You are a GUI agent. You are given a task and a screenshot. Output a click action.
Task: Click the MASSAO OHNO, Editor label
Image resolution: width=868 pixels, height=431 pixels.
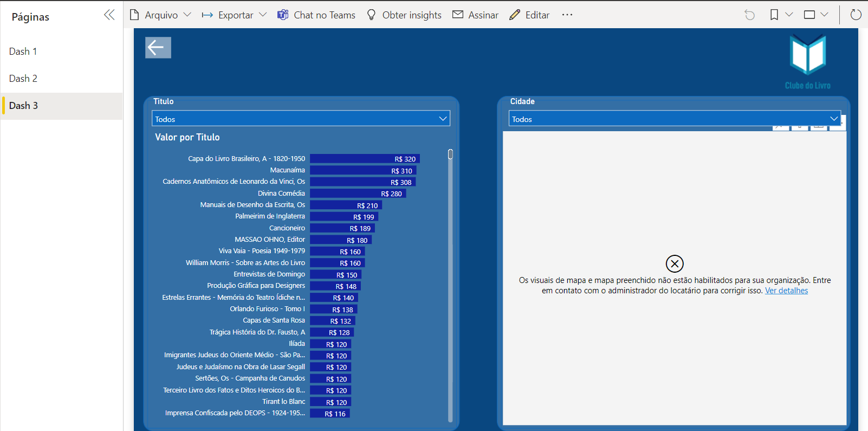(x=270, y=240)
